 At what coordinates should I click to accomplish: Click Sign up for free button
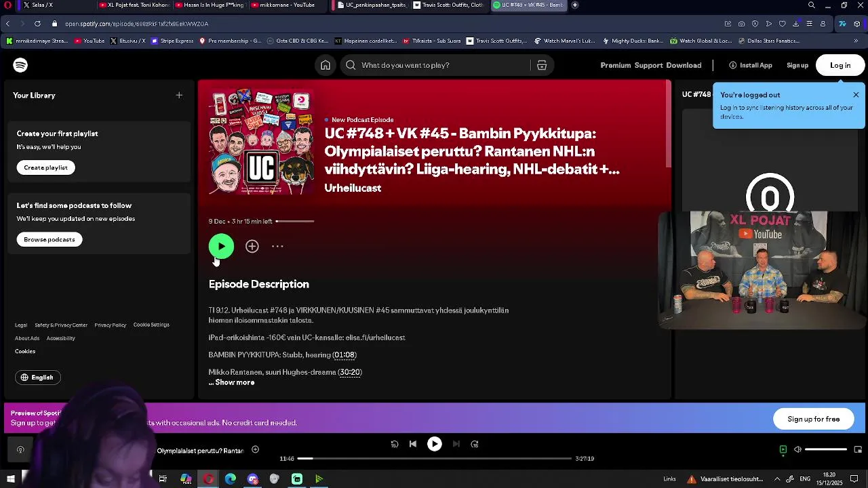click(x=814, y=419)
